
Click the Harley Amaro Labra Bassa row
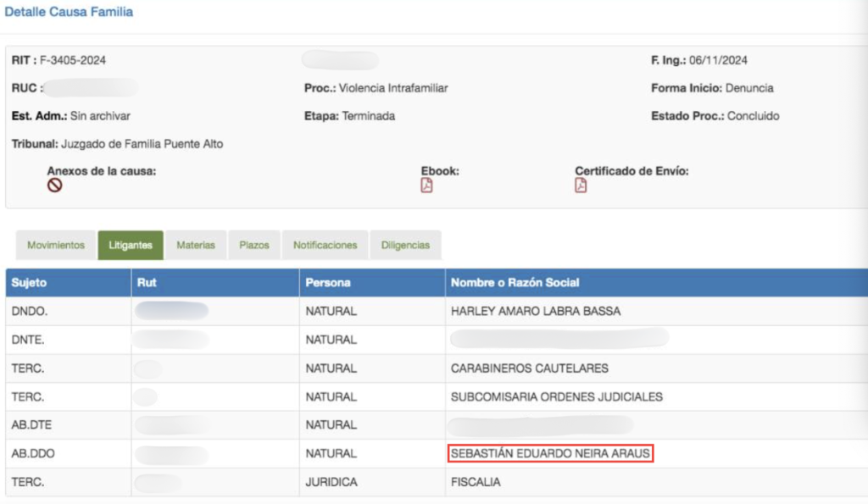click(x=536, y=312)
